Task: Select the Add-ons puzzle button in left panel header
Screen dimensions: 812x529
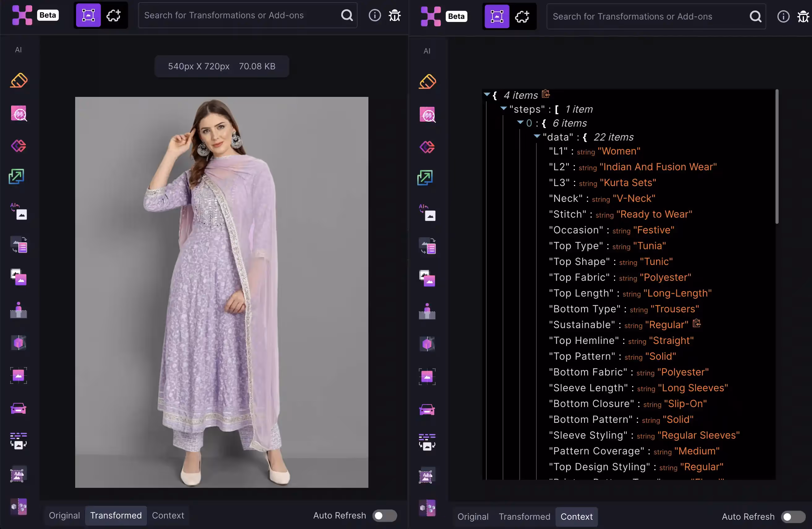Action: pos(114,15)
